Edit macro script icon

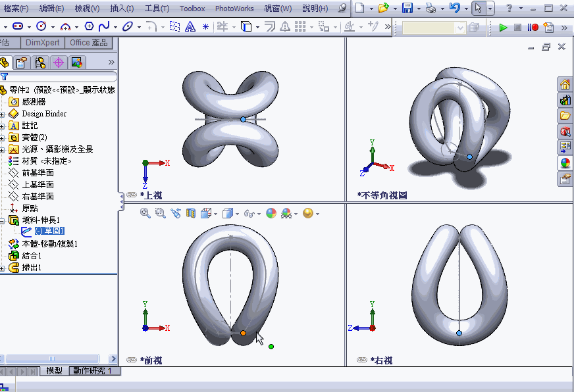(548, 28)
